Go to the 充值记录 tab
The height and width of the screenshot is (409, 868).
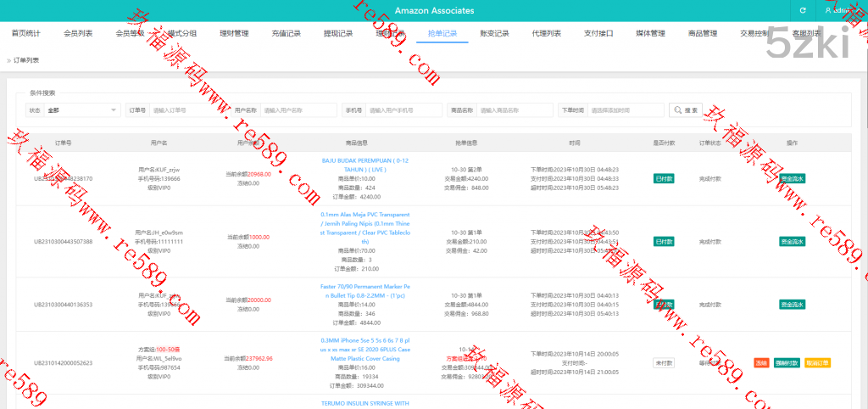click(287, 34)
